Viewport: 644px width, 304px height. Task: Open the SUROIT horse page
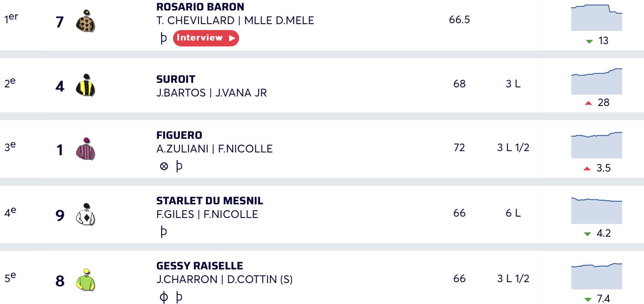(176, 79)
